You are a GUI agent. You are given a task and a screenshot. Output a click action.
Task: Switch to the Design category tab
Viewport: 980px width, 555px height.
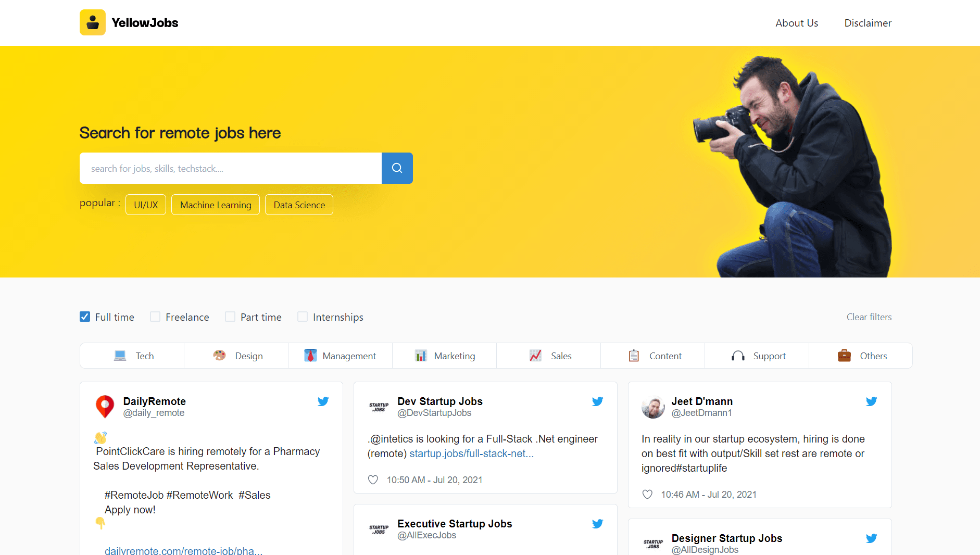(x=236, y=356)
